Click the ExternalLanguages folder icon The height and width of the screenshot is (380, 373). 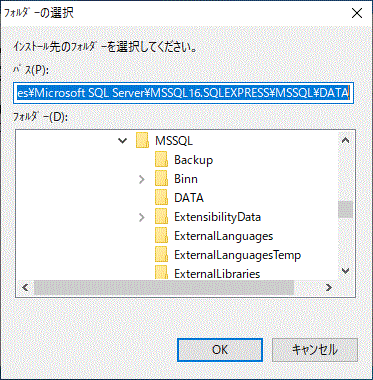[161, 236]
